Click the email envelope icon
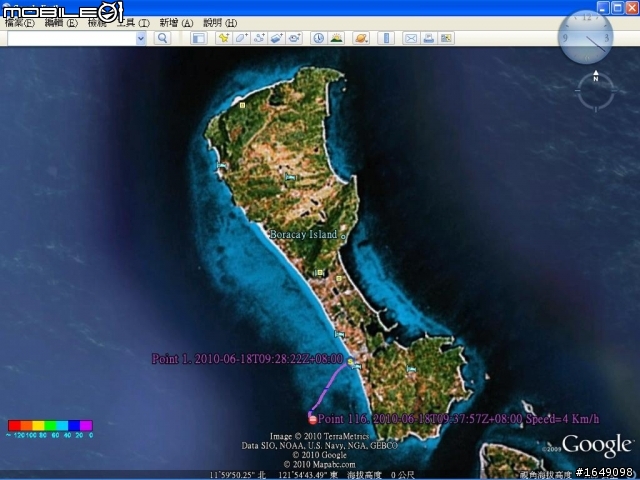The width and height of the screenshot is (640, 480). [411, 38]
